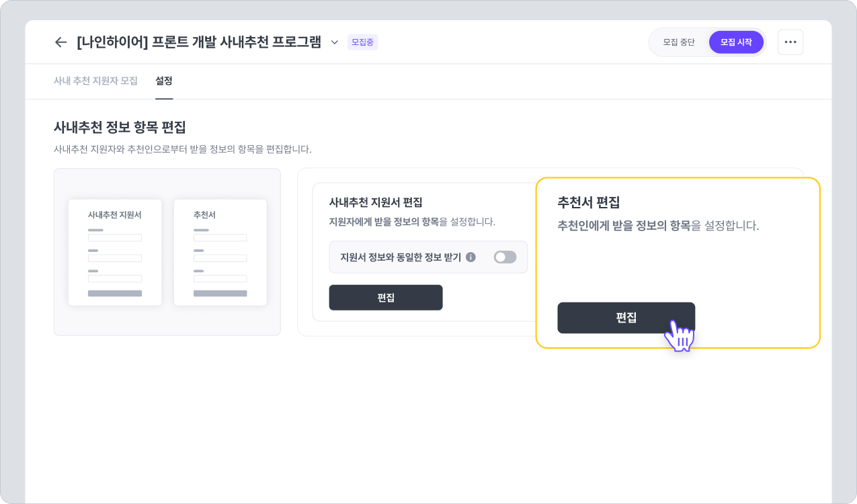The width and height of the screenshot is (857, 504).
Task: Click the 추천인에게 받을 정보의 항목 description text
Action: (657, 226)
